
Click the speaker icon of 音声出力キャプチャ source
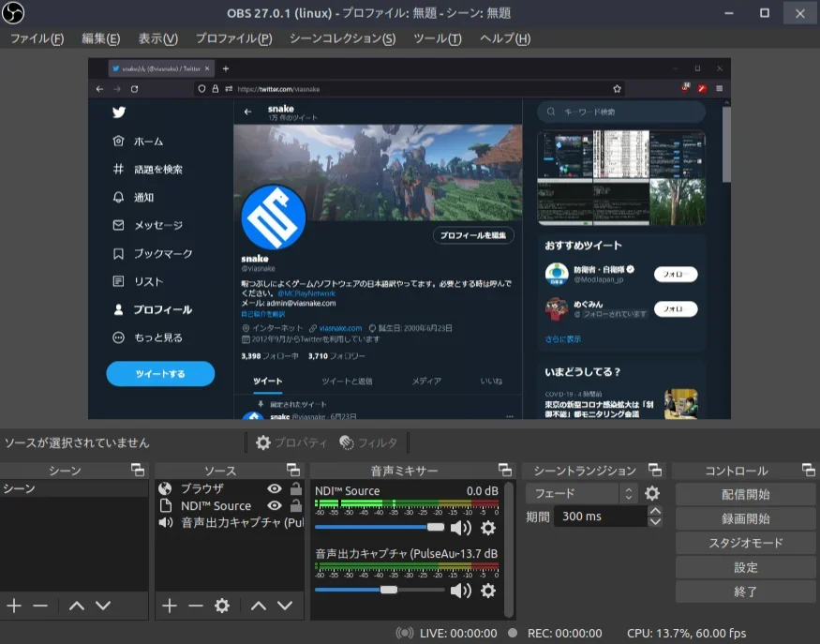(x=166, y=522)
